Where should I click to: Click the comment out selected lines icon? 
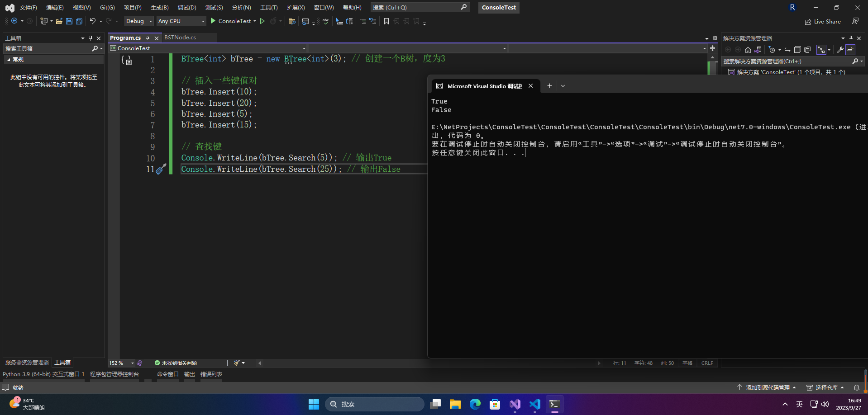tap(363, 21)
